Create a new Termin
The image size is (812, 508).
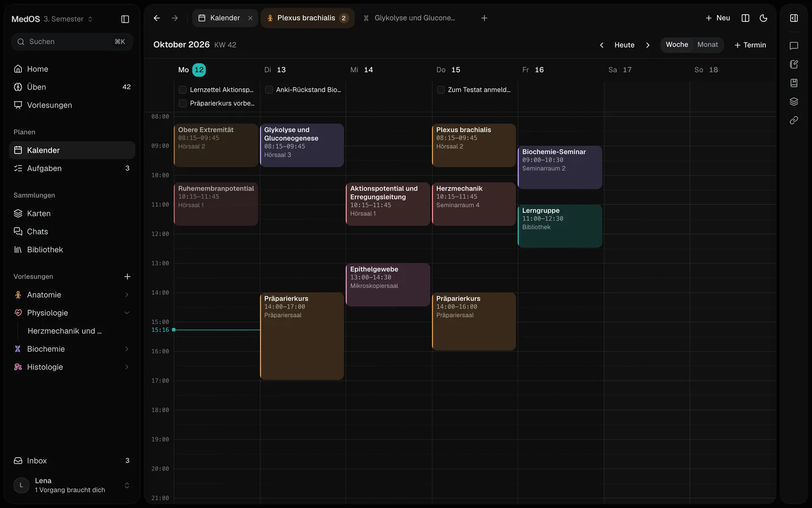[750, 45]
